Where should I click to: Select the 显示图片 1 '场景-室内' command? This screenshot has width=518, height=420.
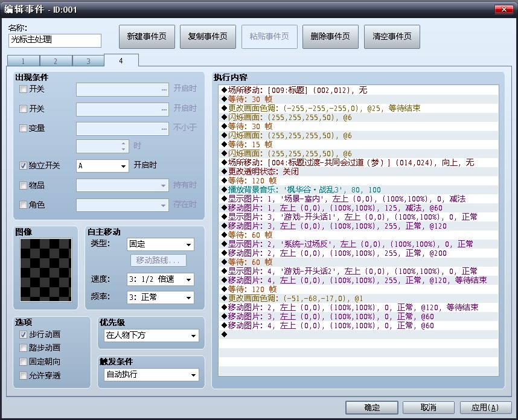pyautogui.click(x=359, y=199)
